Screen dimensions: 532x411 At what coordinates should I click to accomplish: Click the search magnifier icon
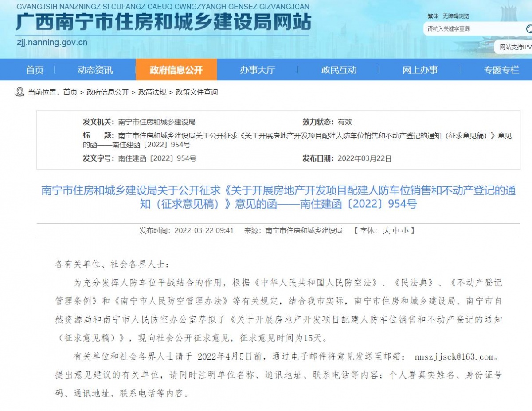(528, 29)
